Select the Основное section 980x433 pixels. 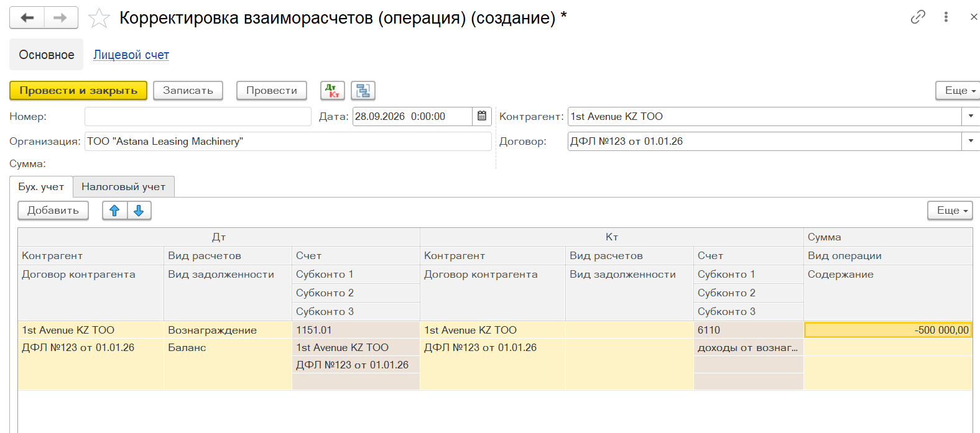coord(47,55)
